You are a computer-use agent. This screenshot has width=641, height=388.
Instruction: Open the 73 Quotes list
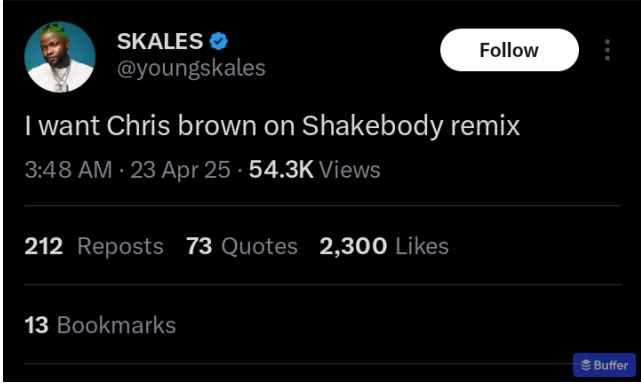242,246
